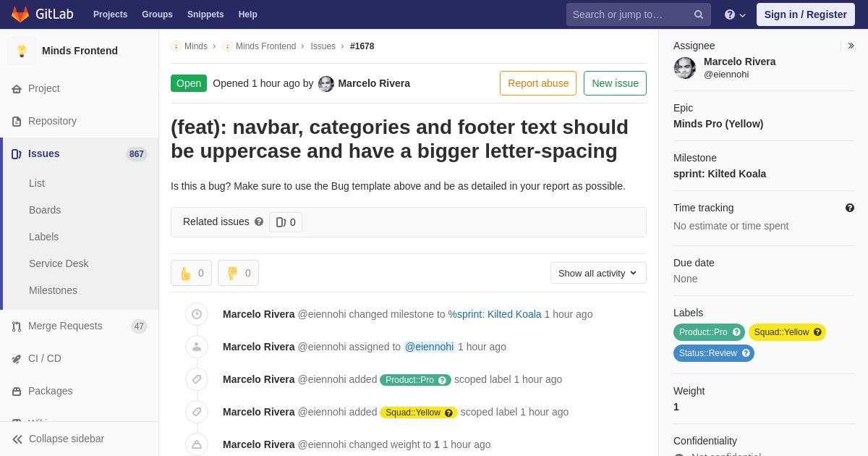This screenshot has height=456, width=868.
Task: Open Service Desk
Action: coord(59,263)
